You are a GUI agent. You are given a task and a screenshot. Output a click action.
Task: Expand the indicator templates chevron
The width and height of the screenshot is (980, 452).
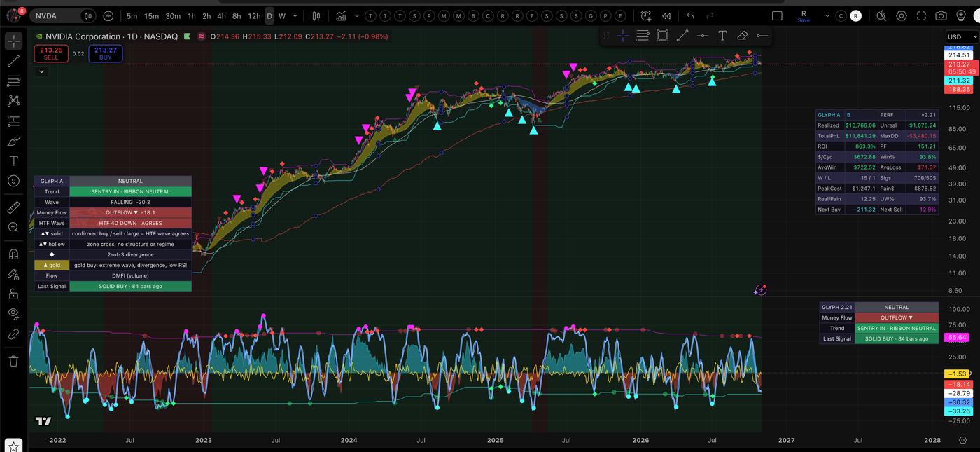(356, 15)
